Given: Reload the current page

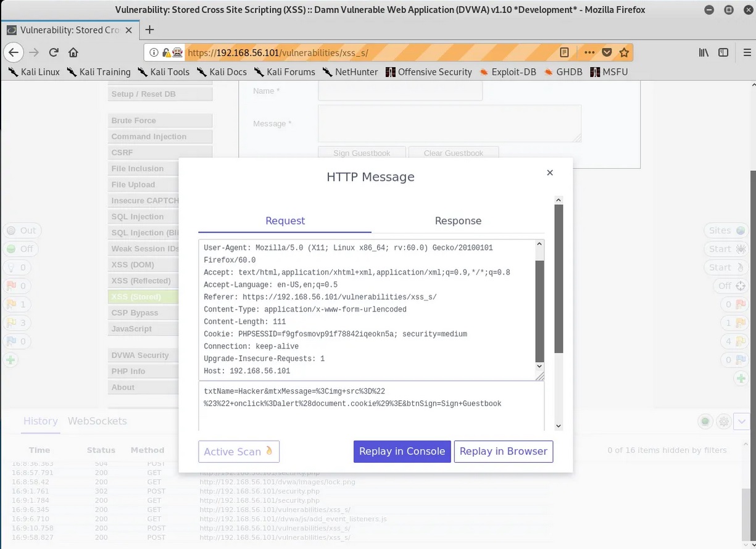Looking at the screenshot, I should 54,52.
